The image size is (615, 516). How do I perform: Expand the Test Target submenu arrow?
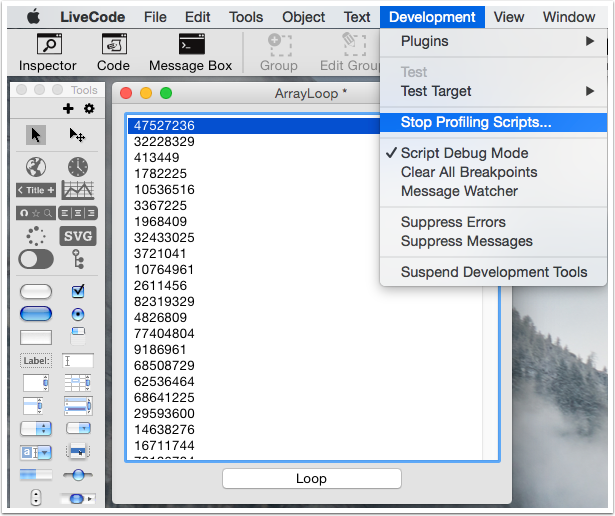coord(590,91)
